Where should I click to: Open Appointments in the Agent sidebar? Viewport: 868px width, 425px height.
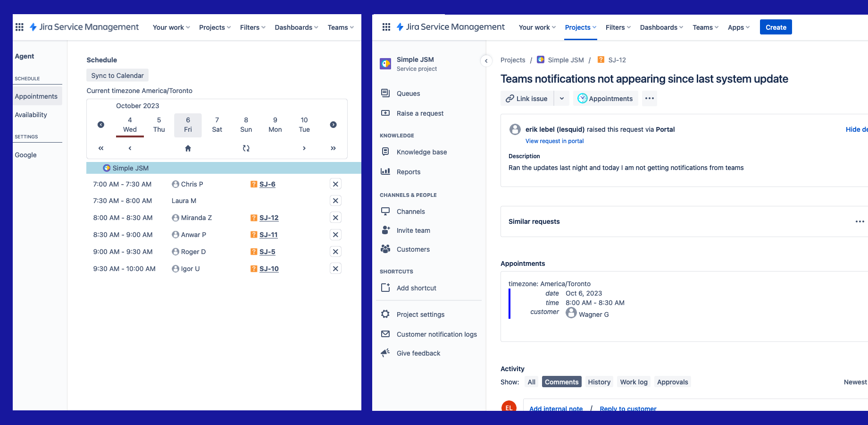pyautogui.click(x=36, y=96)
